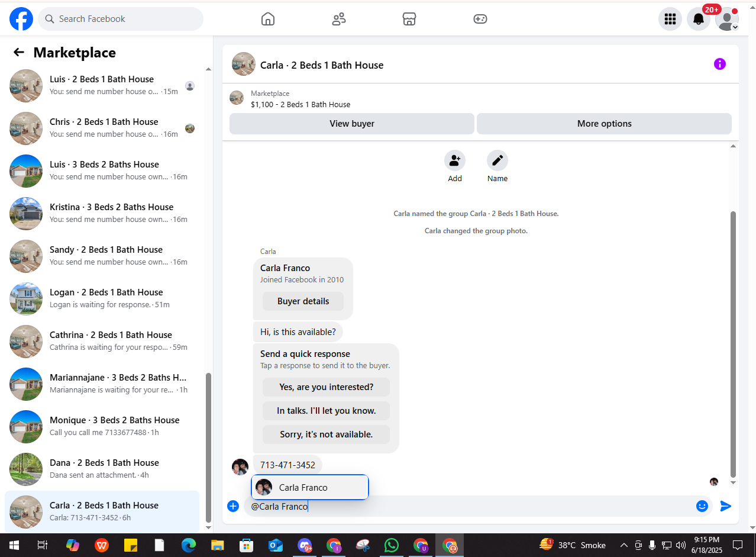Open chat Kristina · 3 Beds 2 Baths House
756x557 pixels.
(x=102, y=214)
